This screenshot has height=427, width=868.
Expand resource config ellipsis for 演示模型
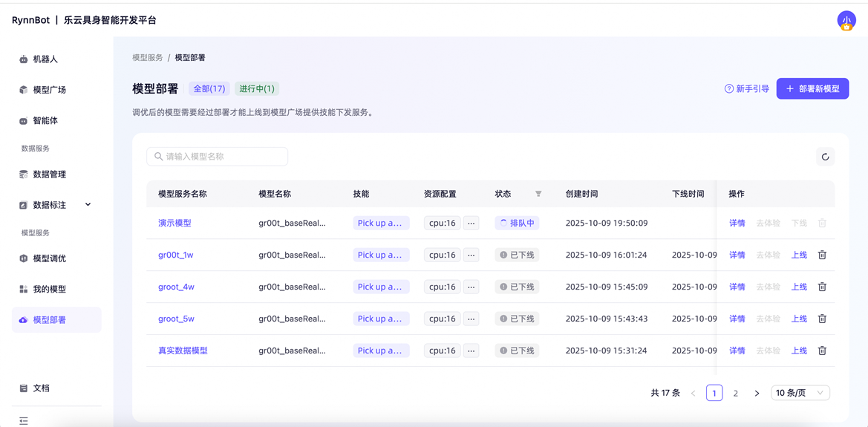[471, 224]
